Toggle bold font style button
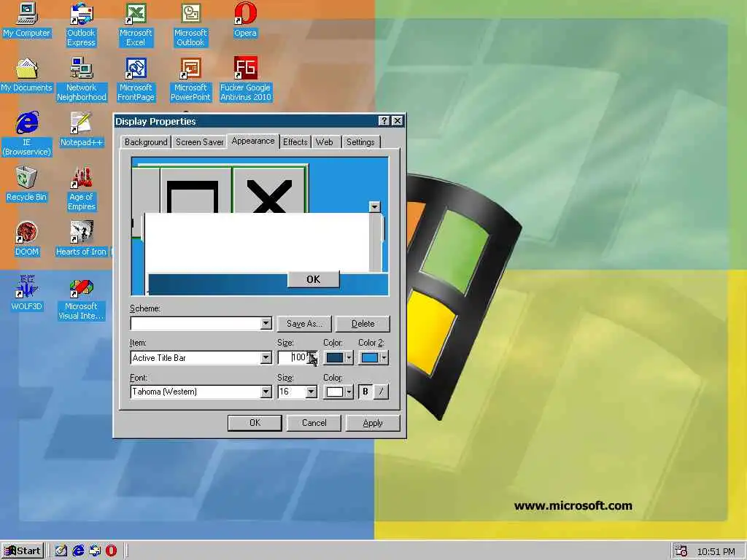 (x=365, y=392)
